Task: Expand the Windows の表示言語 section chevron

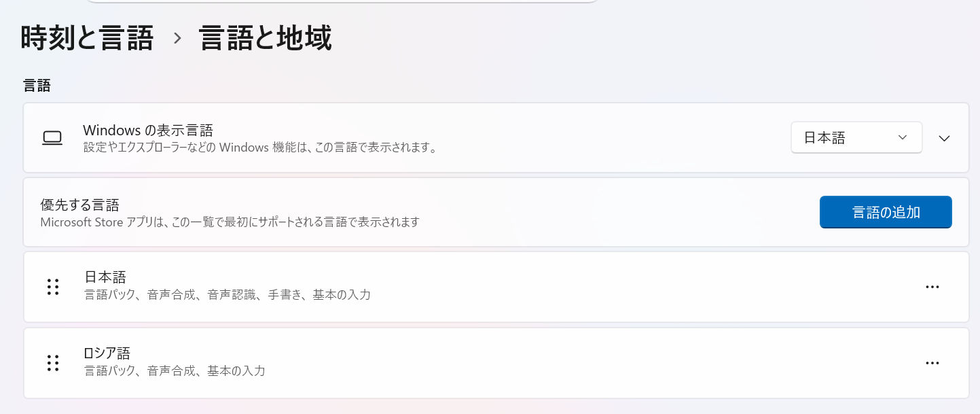Action: tap(943, 138)
